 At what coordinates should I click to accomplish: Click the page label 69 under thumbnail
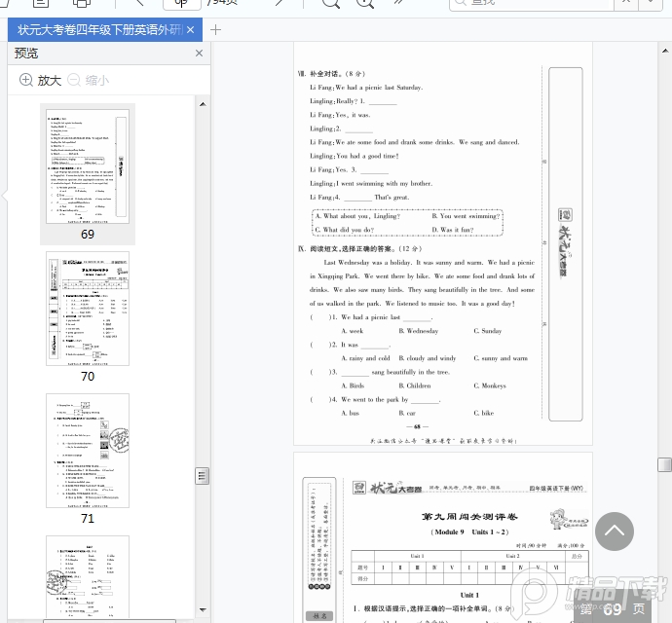(88, 234)
